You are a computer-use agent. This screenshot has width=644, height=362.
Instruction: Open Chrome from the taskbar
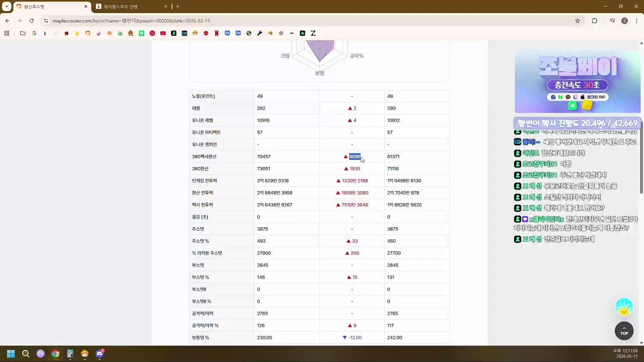click(55, 353)
